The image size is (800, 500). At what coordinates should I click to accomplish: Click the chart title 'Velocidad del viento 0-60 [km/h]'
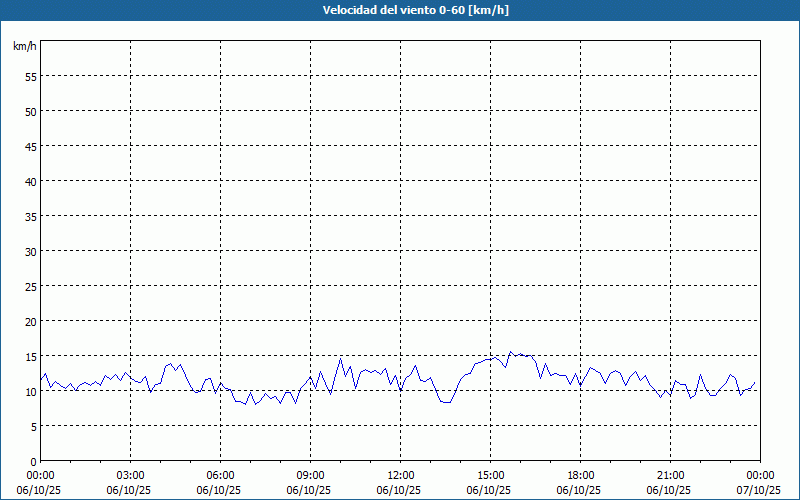(x=400, y=11)
